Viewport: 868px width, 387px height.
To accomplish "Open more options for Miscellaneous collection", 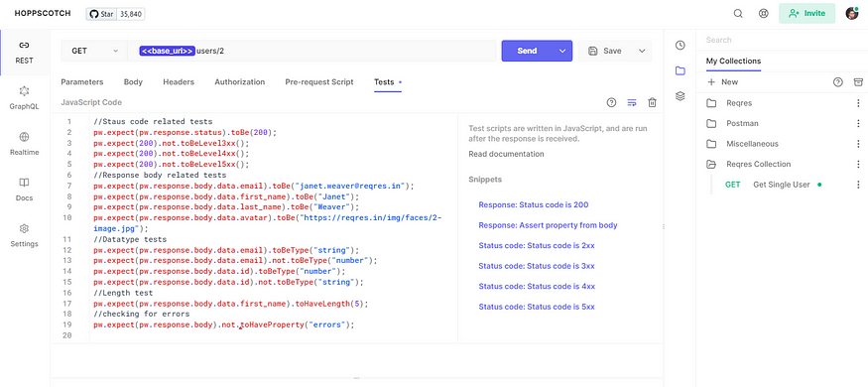I will pyautogui.click(x=858, y=144).
